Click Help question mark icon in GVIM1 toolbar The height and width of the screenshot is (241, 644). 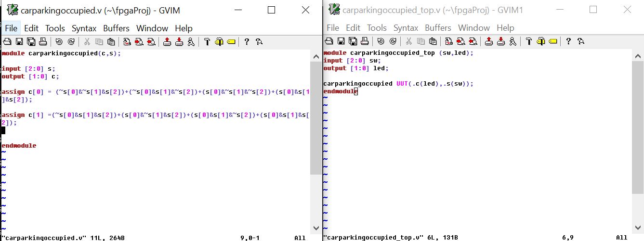click(568, 41)
